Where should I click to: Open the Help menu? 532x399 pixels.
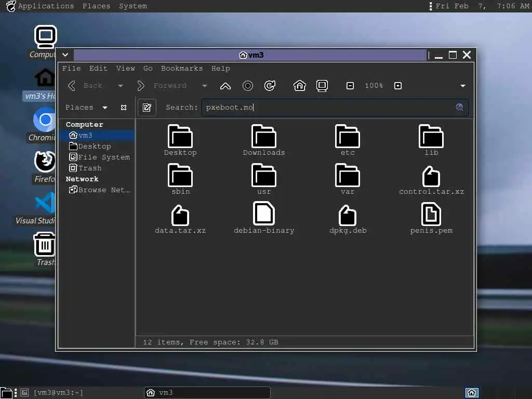[221, 68]
